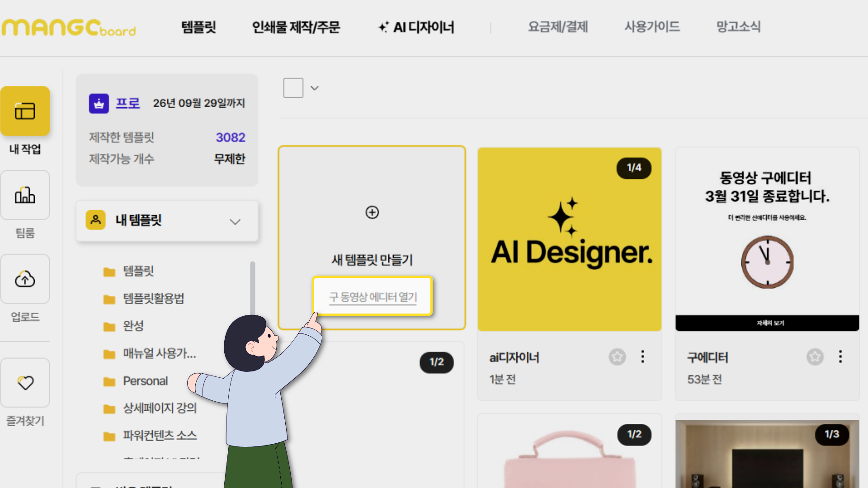Open the 파워컨텐츠 소스 folder
This screenshot has width=868, height=488.
[150, 436]
